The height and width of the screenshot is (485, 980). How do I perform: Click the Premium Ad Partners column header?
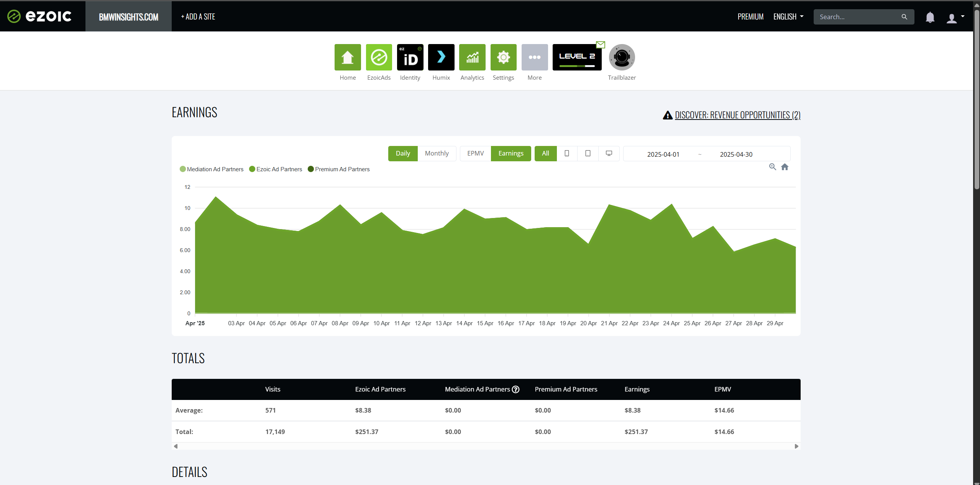566,389
